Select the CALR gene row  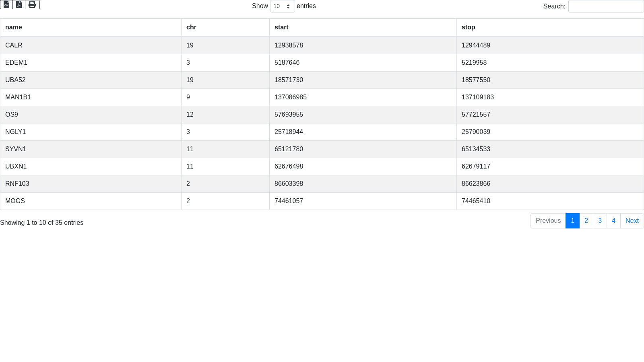click(14, 45)
